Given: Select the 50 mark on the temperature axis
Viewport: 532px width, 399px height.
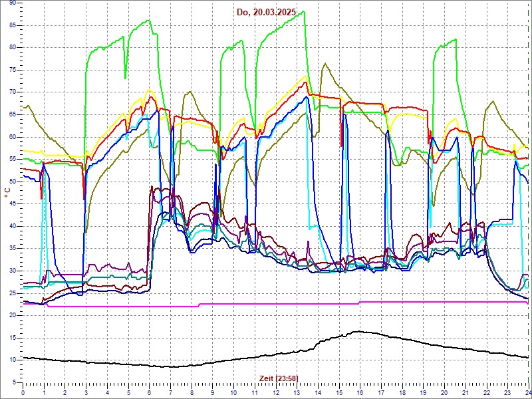Looking at the screenshot, I should 13,182.
